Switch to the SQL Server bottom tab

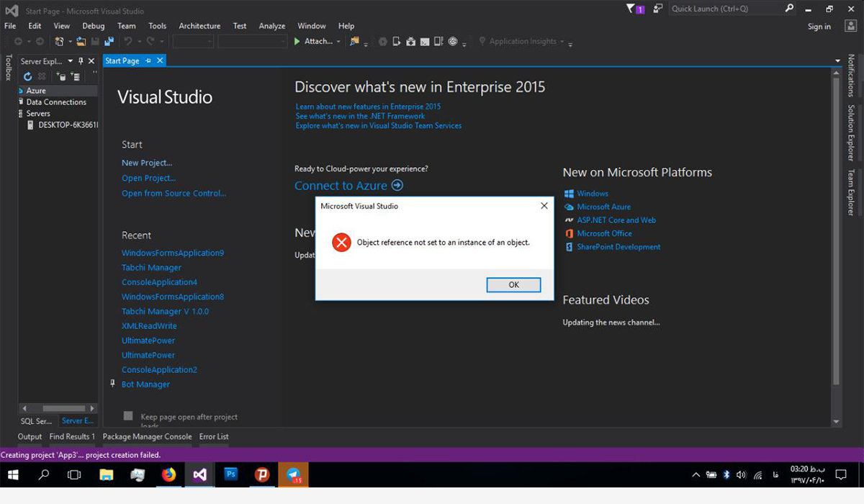tap(35, 420)
